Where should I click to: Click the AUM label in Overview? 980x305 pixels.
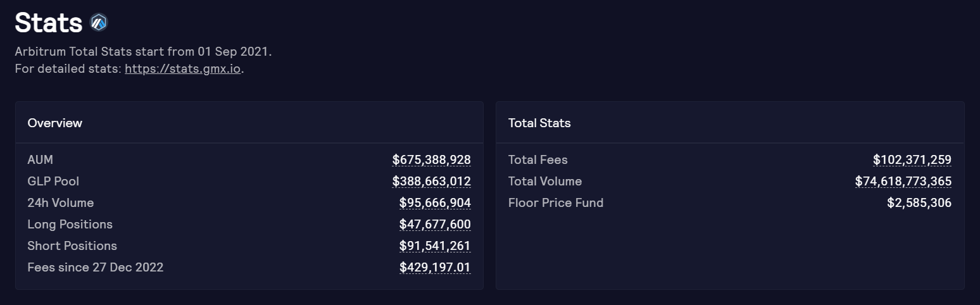tap(41, 159)
